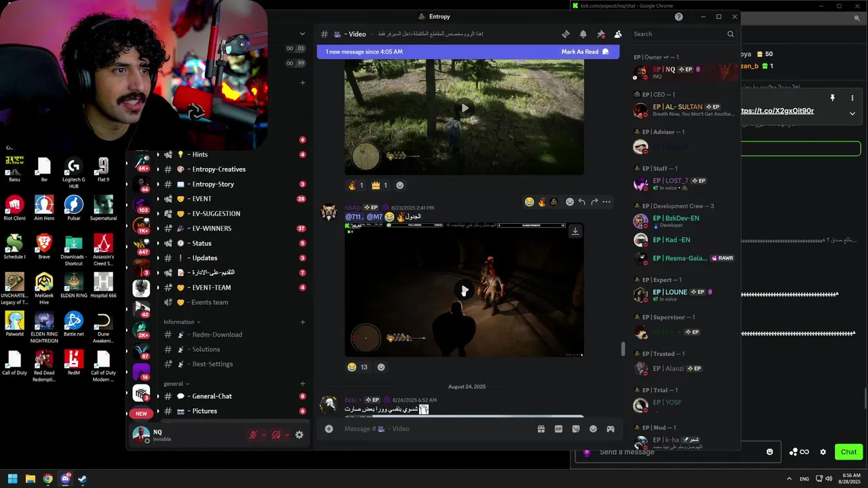This screenshot has width=868, height=488.
Task: Toggle the crown reaction under forest video
Action: tap(379, 185)
